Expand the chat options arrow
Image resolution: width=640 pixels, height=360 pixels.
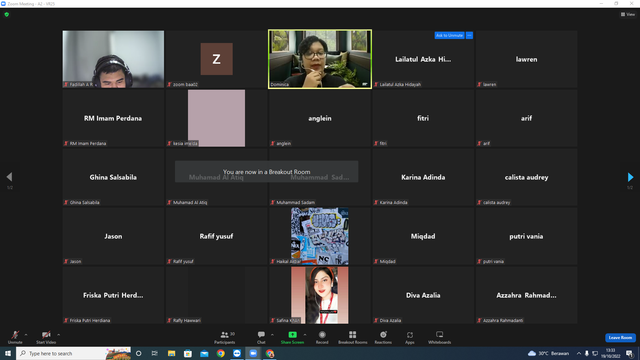tap(272, 335)
